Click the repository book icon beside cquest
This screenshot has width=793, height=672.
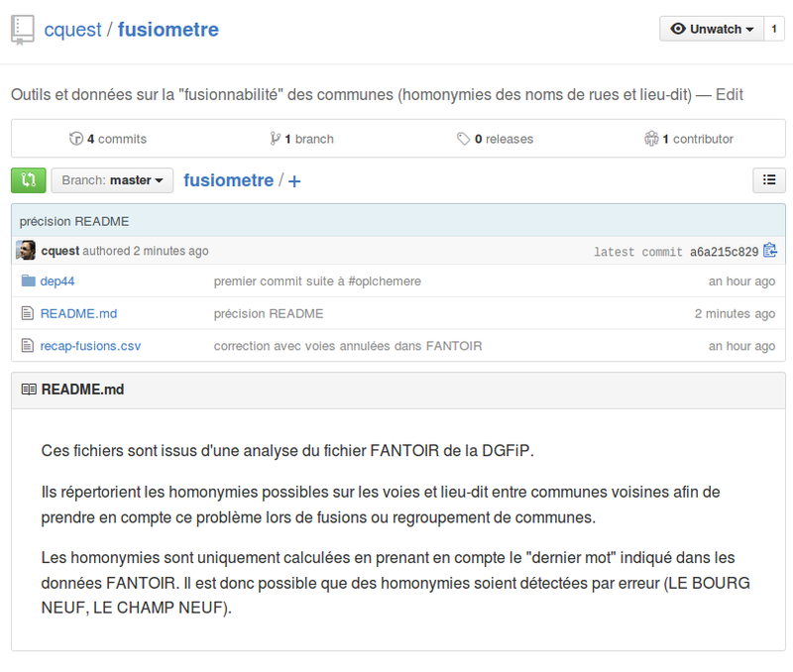click(23, 30)
